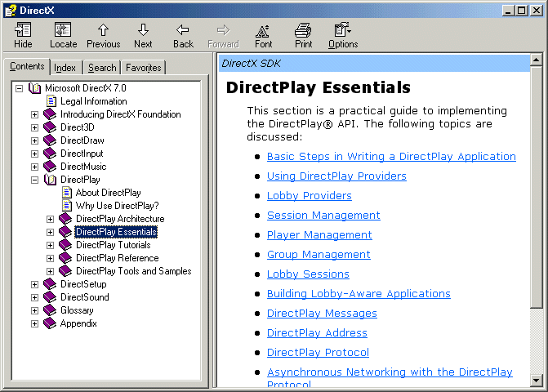
Task: Switch to the Search tab
Action: tap(102, 68)
